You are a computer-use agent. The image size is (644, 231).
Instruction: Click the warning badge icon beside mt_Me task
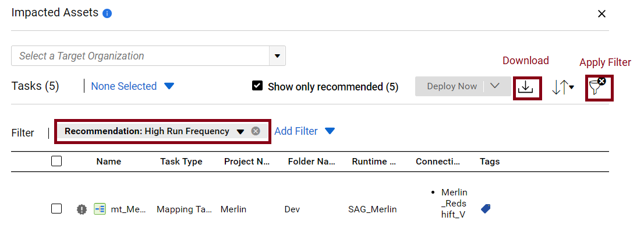[82, 209]
